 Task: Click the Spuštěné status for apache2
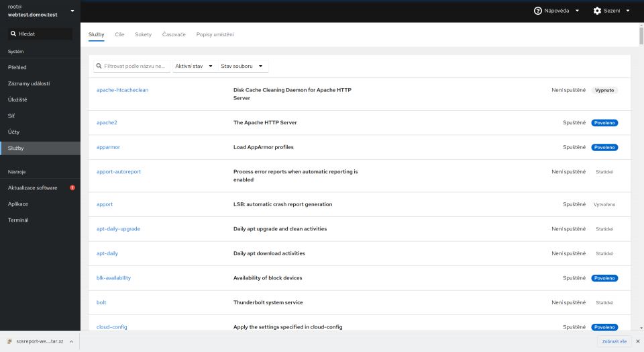(574, 122)
